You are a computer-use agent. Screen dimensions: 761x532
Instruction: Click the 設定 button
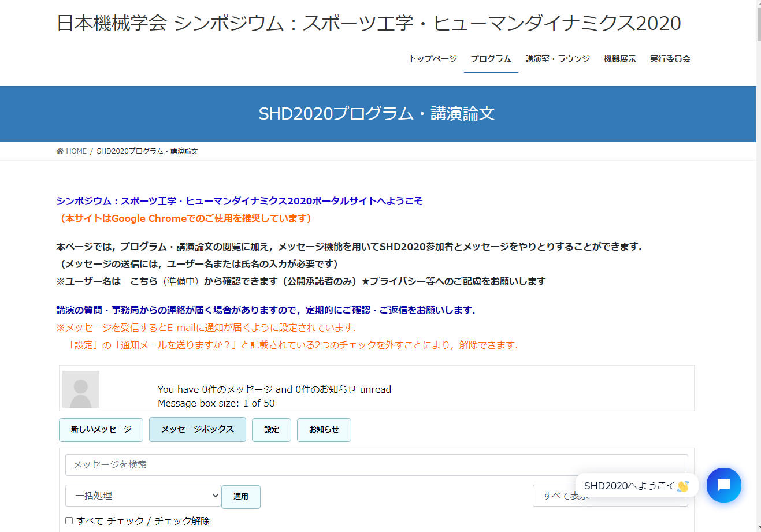272,430
